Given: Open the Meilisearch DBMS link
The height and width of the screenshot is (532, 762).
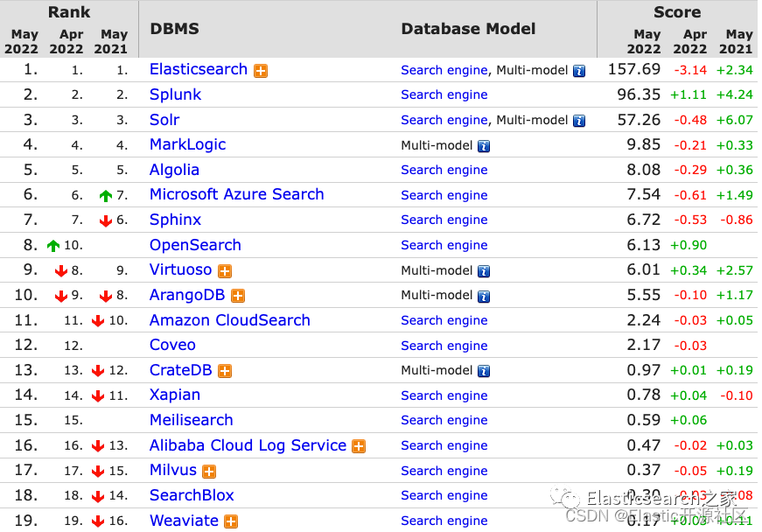Looking at the screenshot, I should tap(191, 420).
